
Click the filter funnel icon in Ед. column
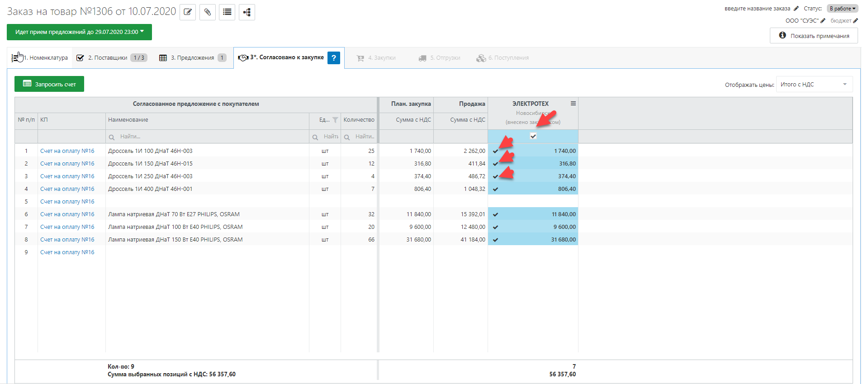pyautogui.click(x=335, y=120)
